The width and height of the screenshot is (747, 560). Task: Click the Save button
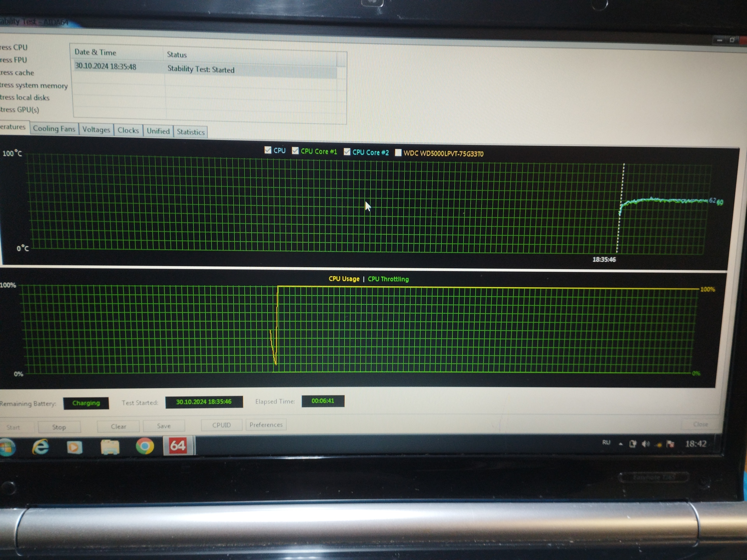pyautogui.click(x=164, y=426)
